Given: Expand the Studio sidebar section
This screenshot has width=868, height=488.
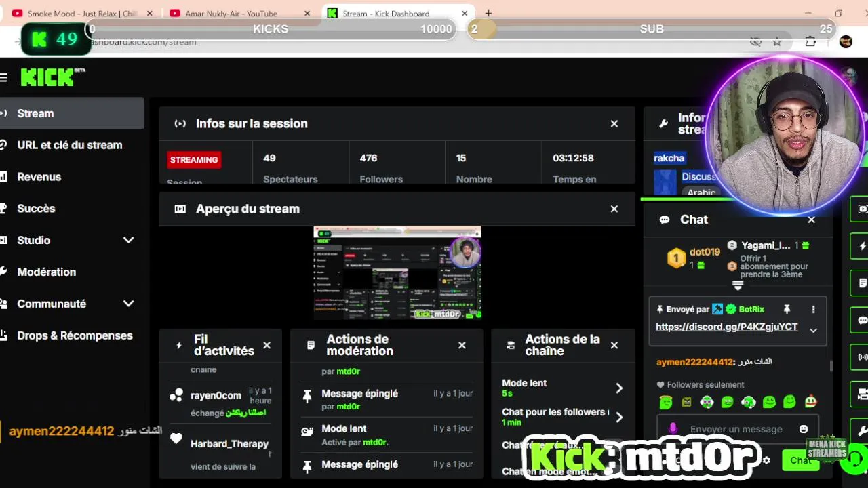Looking at the screenshot, I should [128, 240].
